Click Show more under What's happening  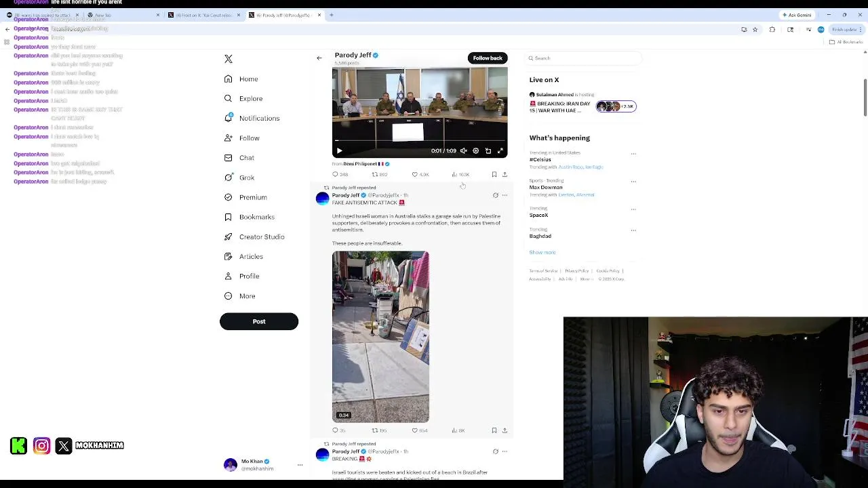tap(542, 252)
